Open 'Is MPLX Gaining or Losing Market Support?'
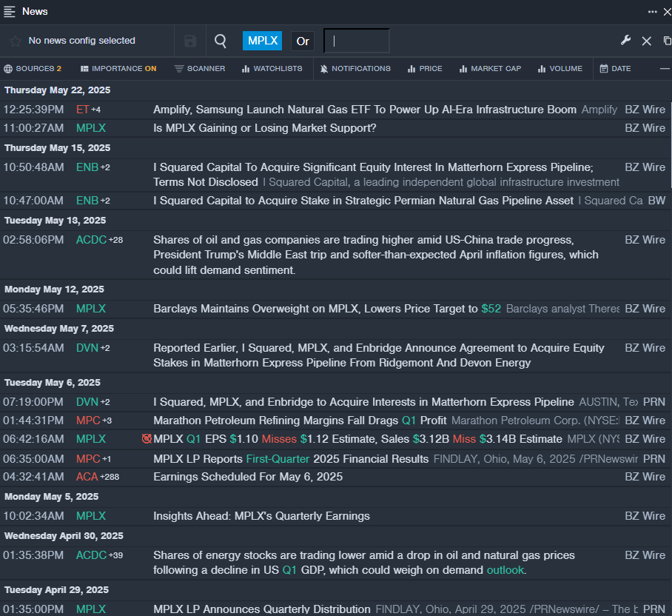 point(264,128)
